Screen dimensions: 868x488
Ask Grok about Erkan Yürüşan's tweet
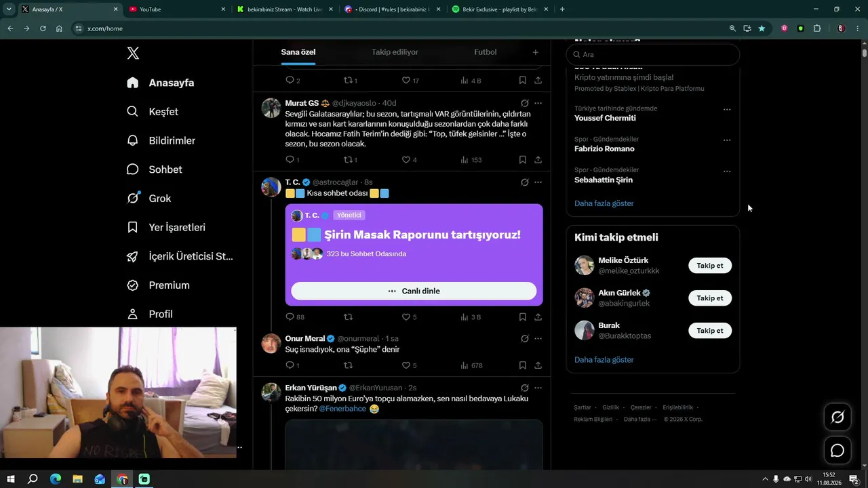(x=524, y=388)
